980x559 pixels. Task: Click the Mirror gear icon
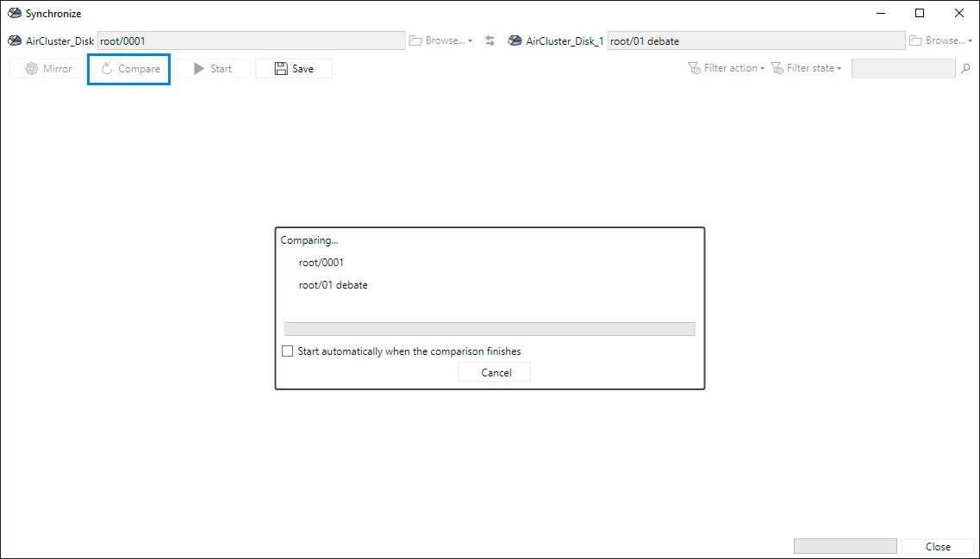coord(31,69)
